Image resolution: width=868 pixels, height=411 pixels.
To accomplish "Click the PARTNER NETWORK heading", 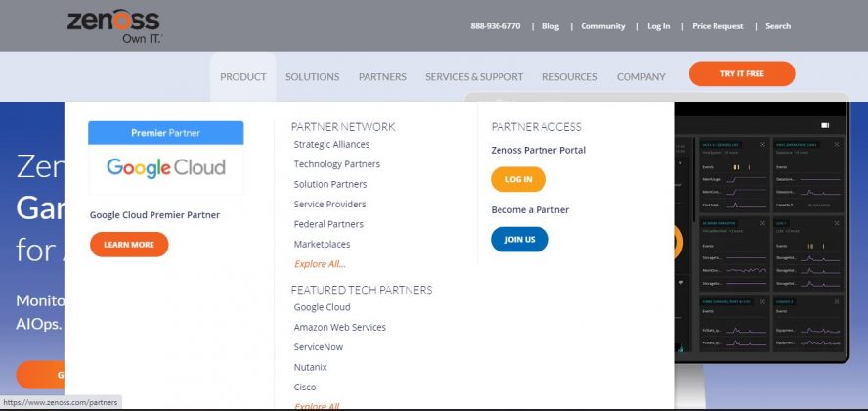I will pos(343,127).
